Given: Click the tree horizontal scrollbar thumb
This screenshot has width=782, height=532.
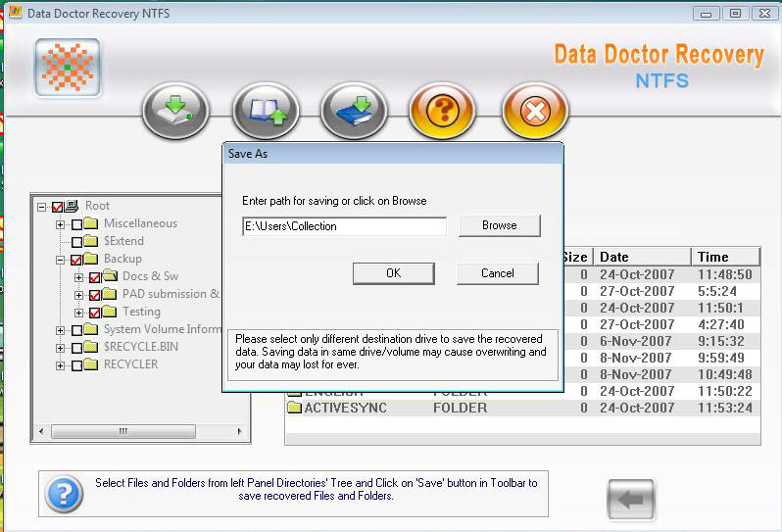Looking at the screenshot, I should point(123,431).
